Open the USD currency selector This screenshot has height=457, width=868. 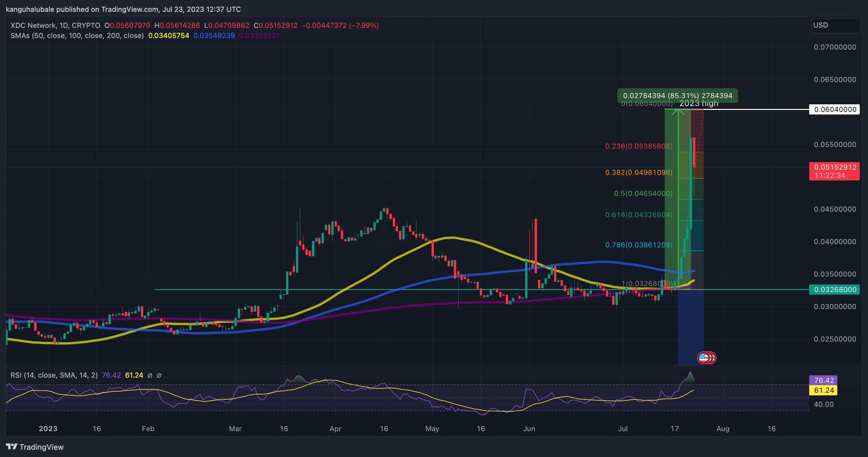pos(835,25)
